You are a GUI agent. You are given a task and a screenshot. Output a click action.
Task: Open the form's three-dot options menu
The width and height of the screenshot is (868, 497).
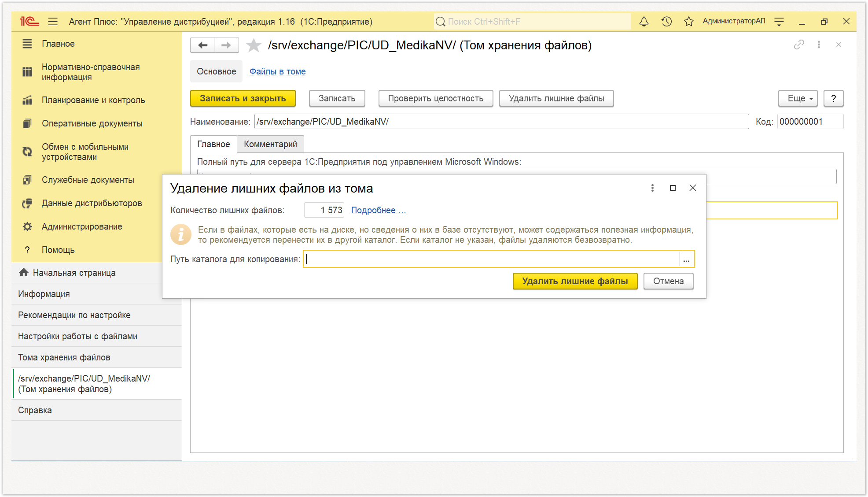pos(819,45)
